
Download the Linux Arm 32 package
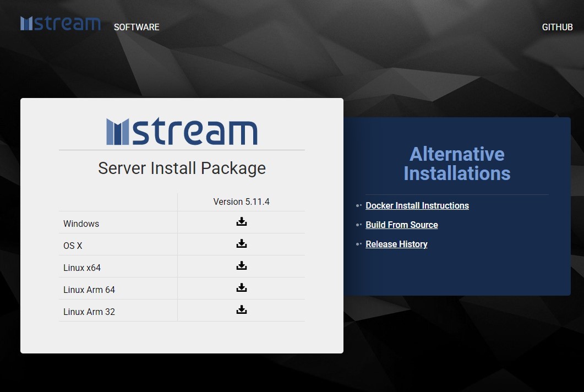point(241,309)
